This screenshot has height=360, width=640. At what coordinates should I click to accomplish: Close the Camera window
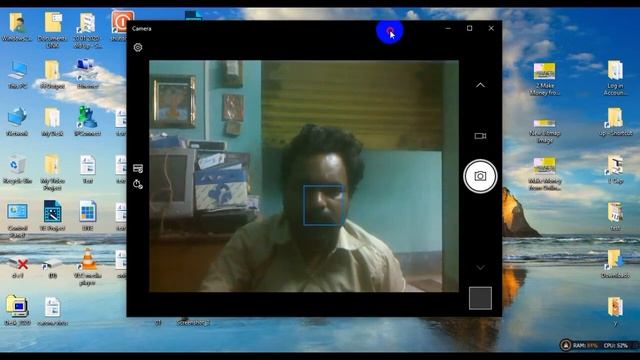coord(491,29)
